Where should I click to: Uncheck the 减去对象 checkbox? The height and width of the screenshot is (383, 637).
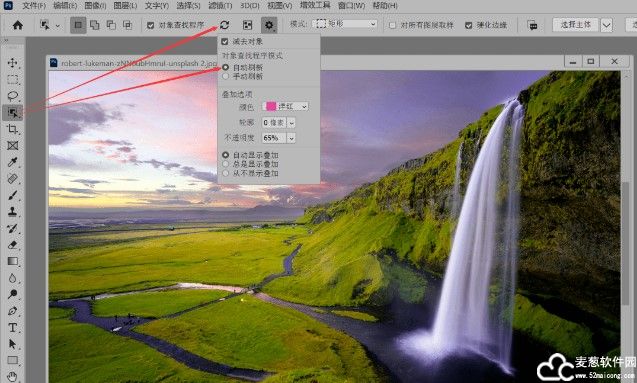click(x=225, y=41)
